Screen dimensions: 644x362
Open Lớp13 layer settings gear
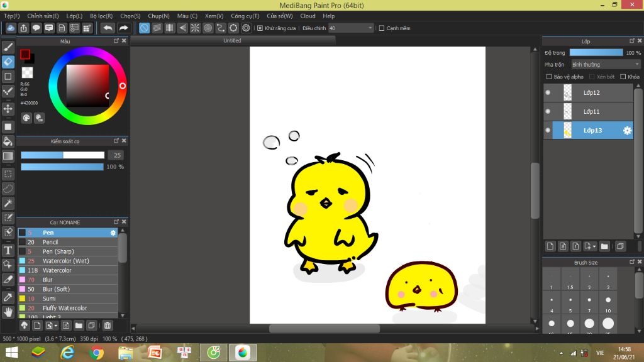click(627, 131)
